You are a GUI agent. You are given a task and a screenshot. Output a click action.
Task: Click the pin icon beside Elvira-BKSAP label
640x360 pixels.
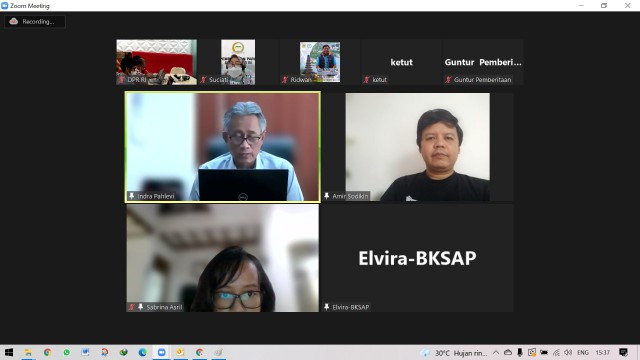pos(327,307)
